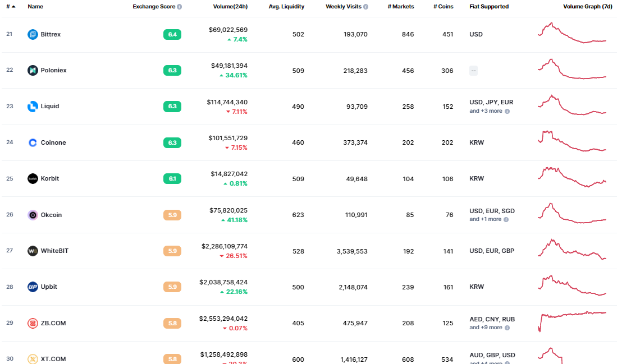Click the XT.COM exchange logo
The width and height of the screenshot is (631, 364).
(x=33, y=359)
